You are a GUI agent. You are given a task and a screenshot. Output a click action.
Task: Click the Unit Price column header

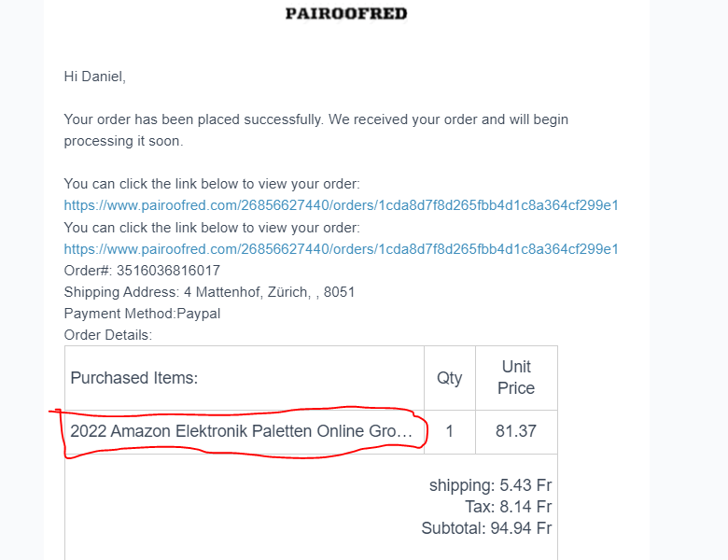(x=516, y=377)
